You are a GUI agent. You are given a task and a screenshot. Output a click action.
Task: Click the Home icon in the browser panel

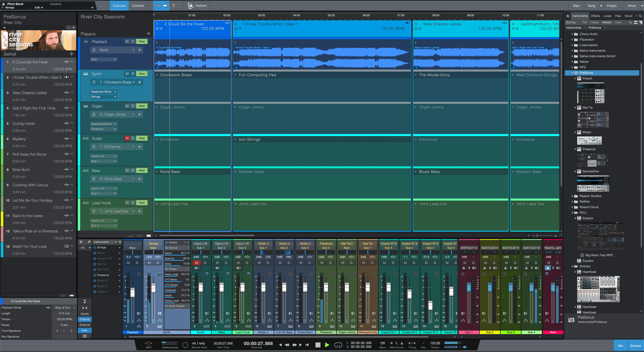tap(568, 16)
